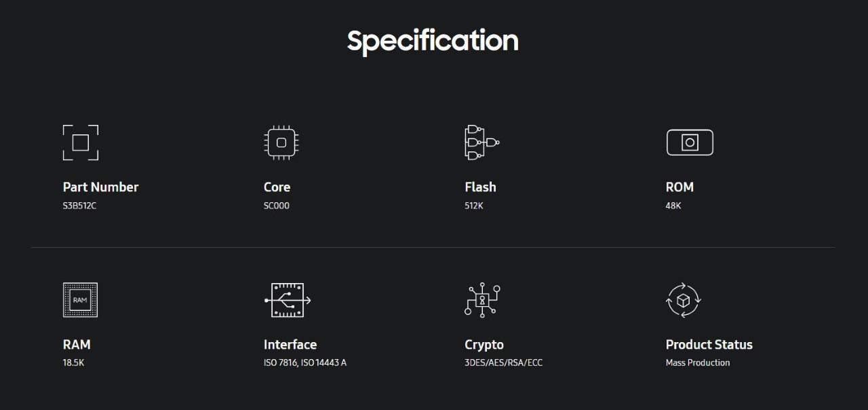Screen dimensions: 868x410
Task: Click the Product Status cube icon
Action: (684, 300)
